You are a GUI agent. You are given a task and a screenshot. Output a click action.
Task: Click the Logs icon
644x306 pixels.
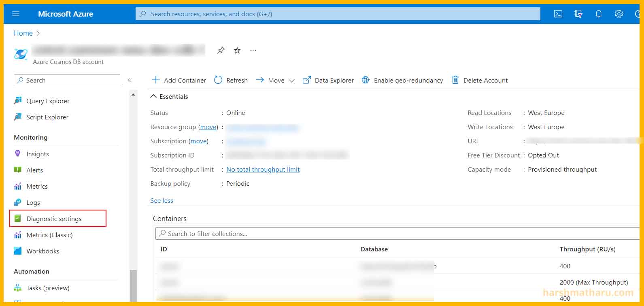point(17,202)
